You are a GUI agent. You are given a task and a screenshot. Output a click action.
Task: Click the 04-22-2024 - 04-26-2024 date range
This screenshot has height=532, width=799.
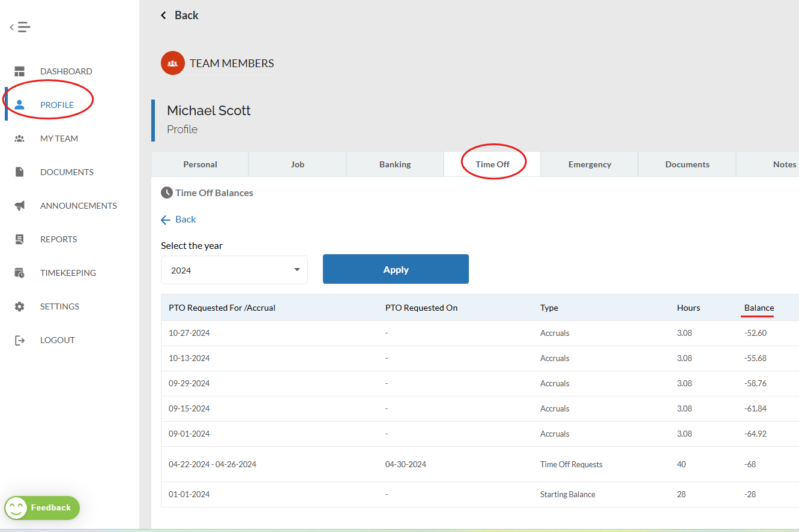(213, 464)
